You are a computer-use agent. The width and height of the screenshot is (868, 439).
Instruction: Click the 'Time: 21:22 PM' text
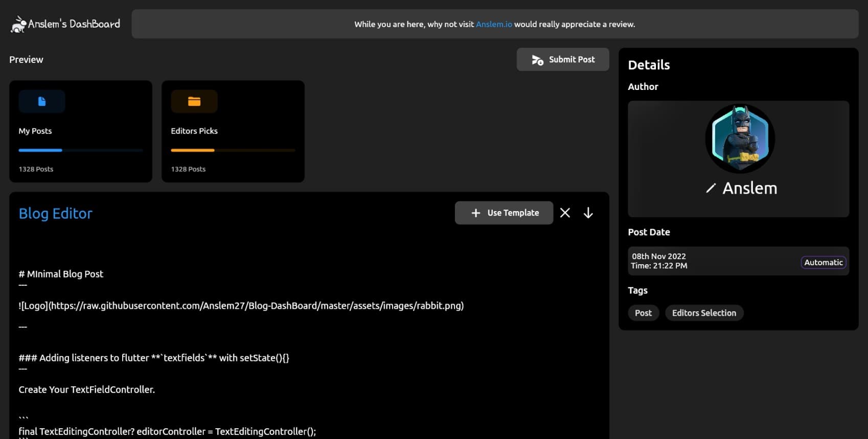click(659, 266)
